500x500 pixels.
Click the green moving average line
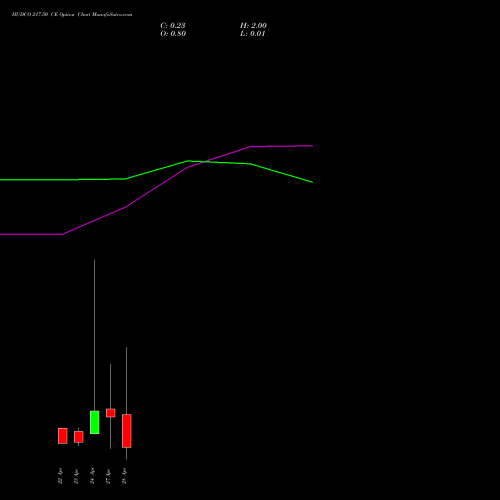tap(156, 170)
